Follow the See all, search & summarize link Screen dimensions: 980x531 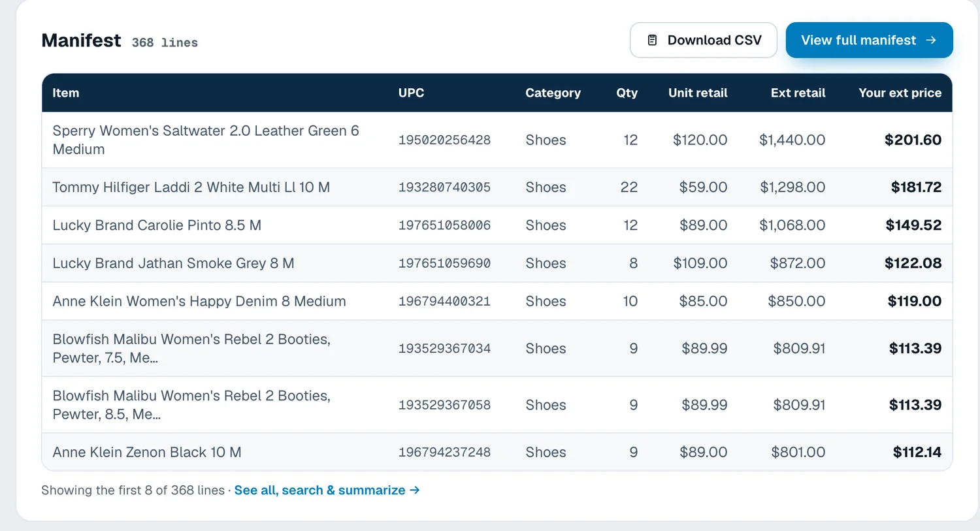[327, 490]
